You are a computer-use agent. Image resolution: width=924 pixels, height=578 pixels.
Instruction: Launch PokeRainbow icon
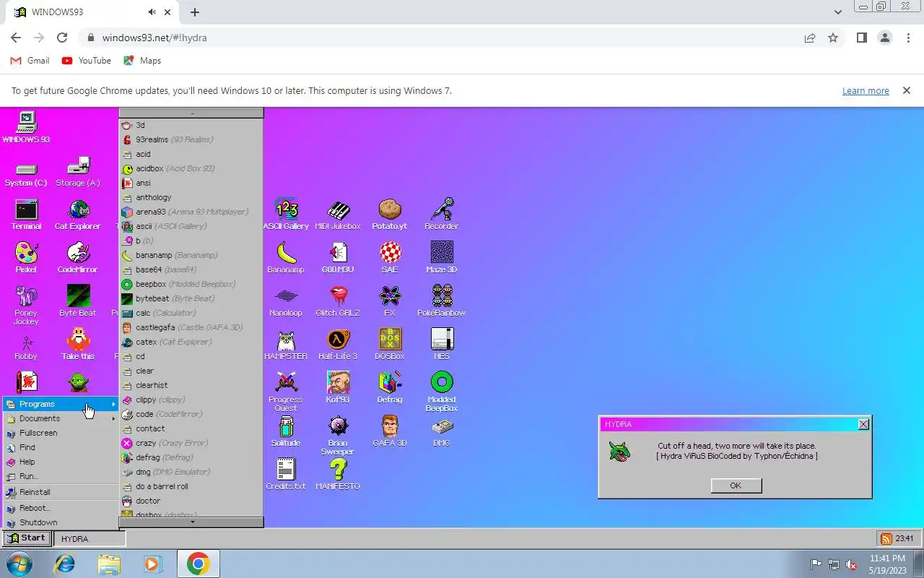click(442, 301)
